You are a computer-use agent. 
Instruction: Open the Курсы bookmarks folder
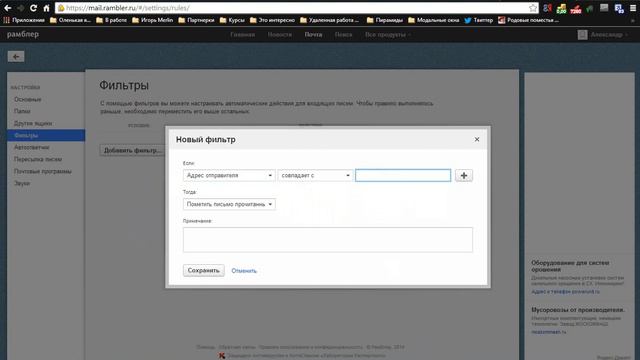[x=232, y=20]
